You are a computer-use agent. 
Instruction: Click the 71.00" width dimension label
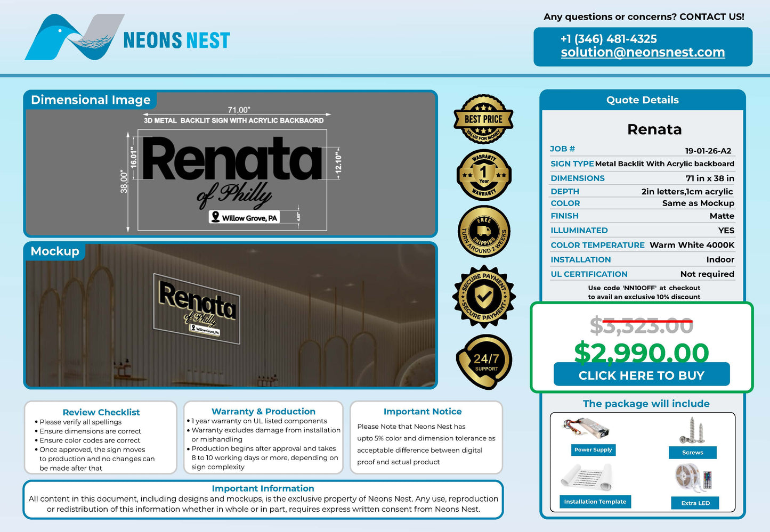coord(239,110)
